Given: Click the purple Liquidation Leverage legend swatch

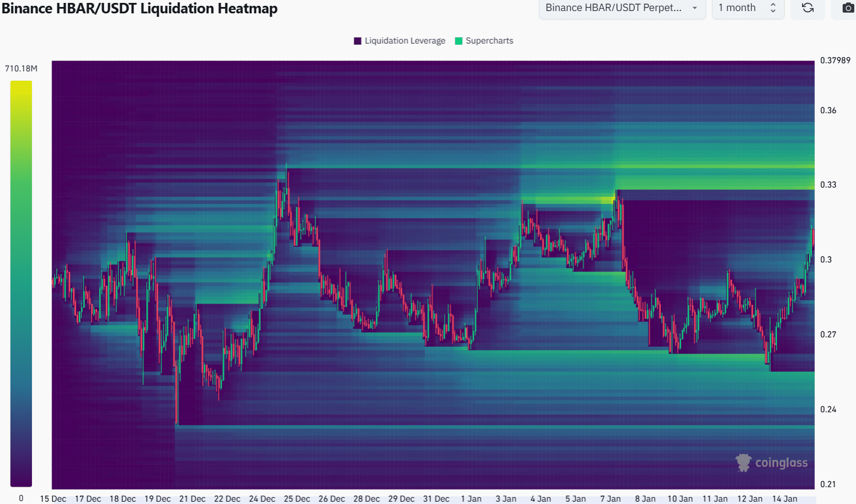Looking at the screenshot, I should pos(358,41).
